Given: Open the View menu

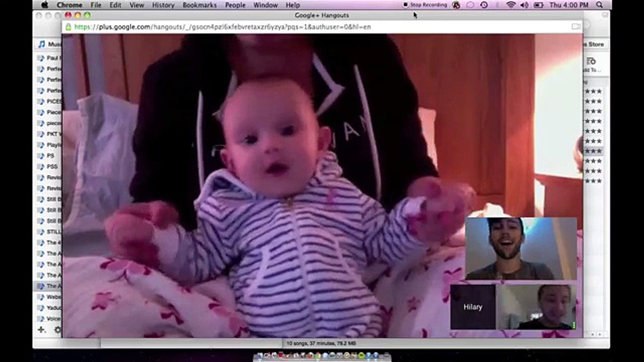Looking at the screenshot, I should pos(137,5).
